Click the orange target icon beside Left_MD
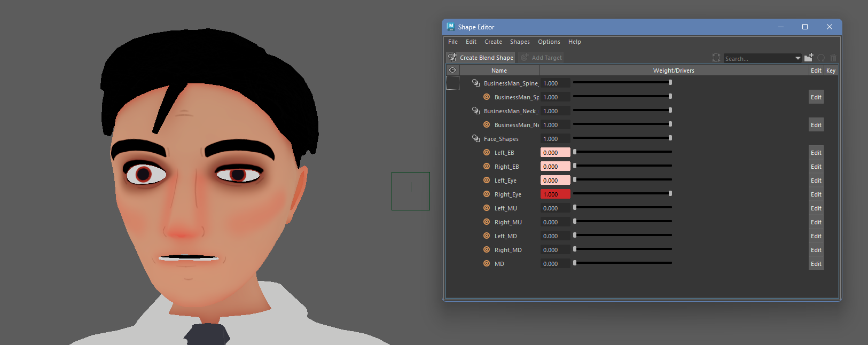Screen dimensions: 868x345 [487, 236]
